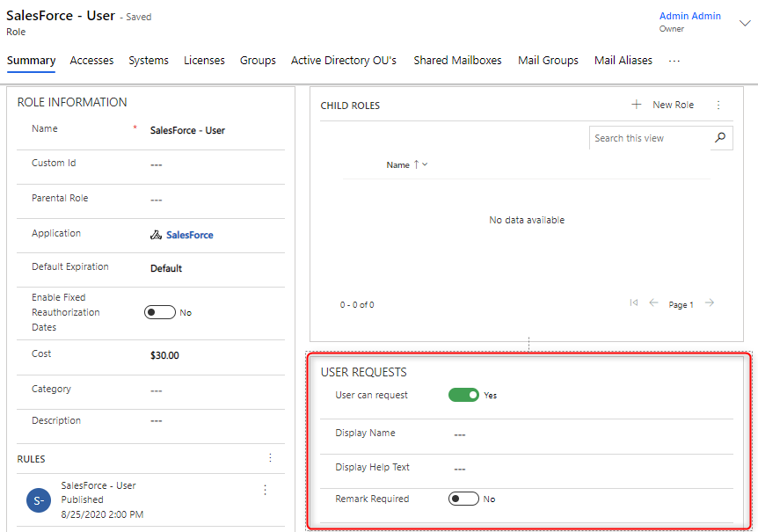Screen dimensions: 758x532
Task: Go to the first page of child roles
Action: [633, 303]
